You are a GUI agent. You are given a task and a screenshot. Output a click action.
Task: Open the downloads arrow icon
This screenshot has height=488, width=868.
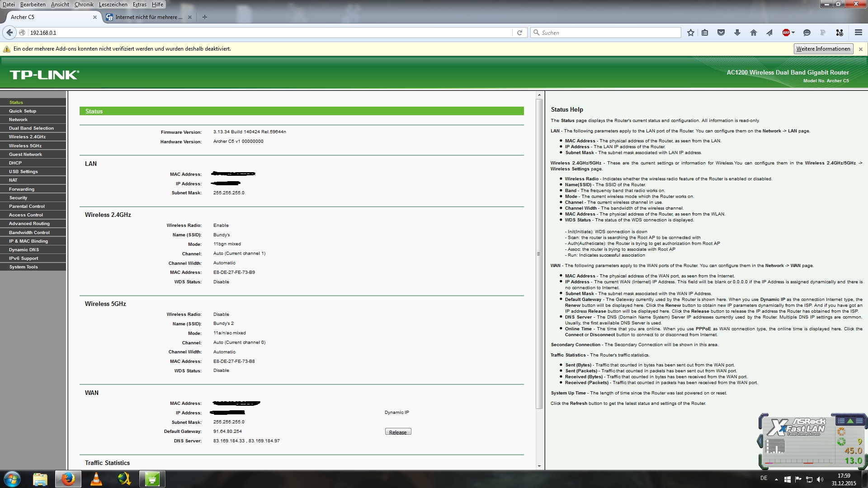tap(737, 33)
